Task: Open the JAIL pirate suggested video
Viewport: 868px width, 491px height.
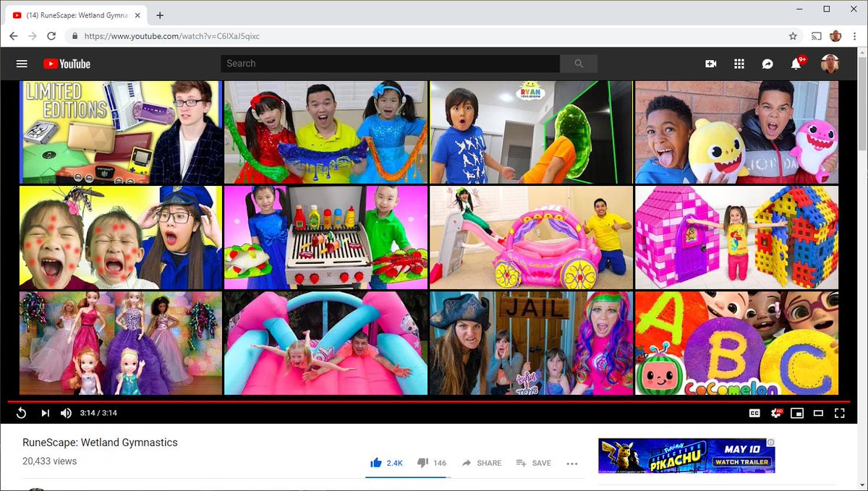Action: coord(531,343)
